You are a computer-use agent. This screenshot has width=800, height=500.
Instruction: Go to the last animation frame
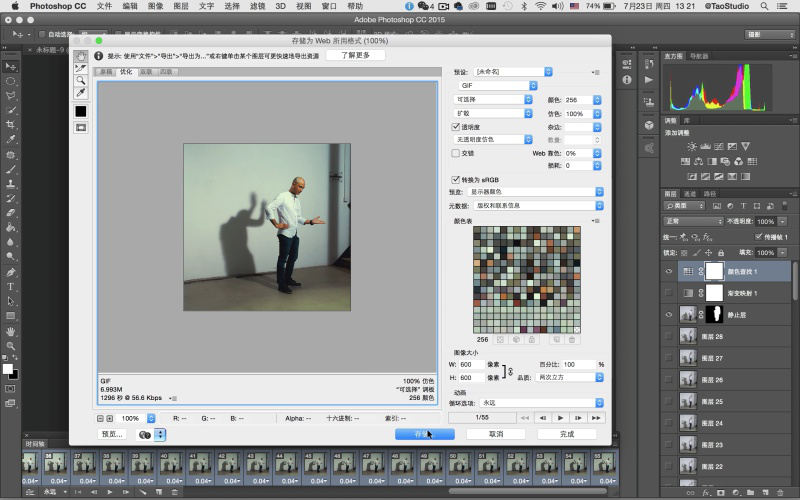(596, 416)
